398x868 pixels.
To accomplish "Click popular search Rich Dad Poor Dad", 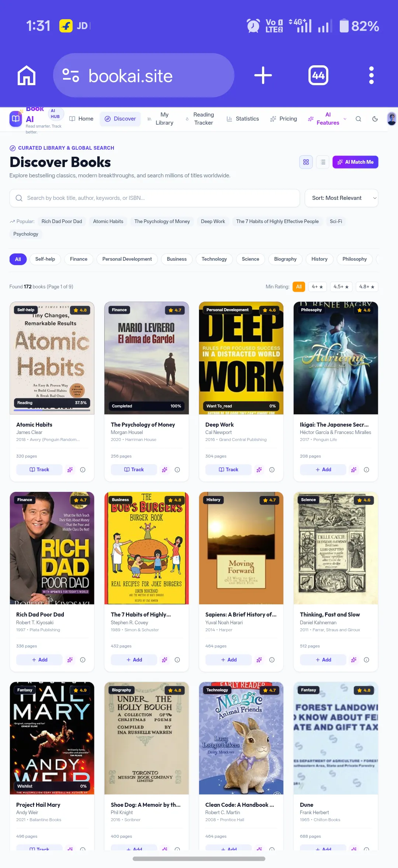I will pyautogui.click(x=62, y=221).
